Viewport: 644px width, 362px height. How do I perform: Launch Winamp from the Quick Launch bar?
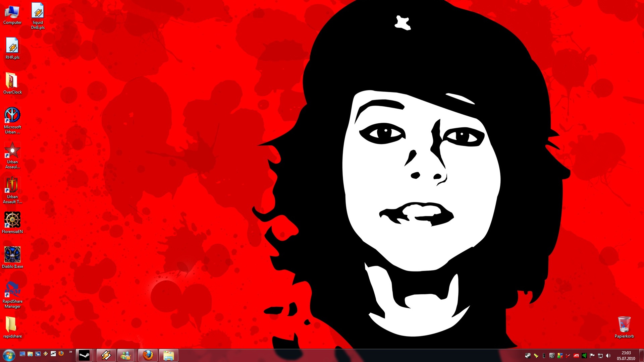[x=46, y=354]
